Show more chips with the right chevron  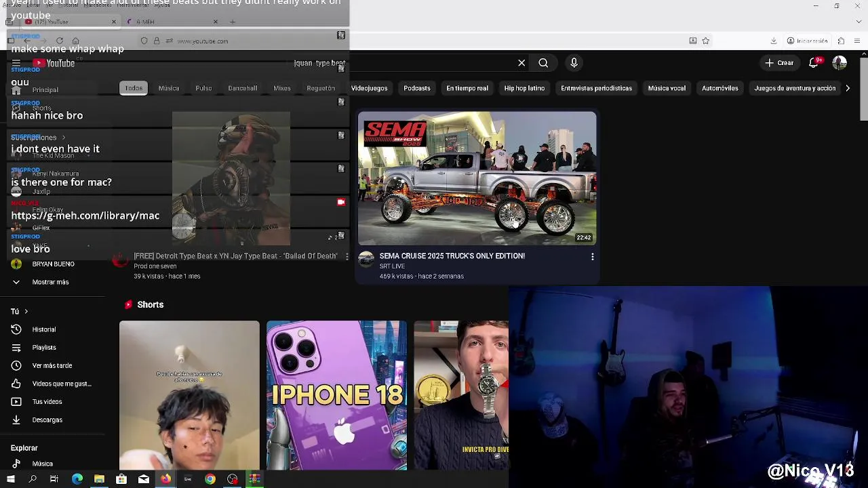coord(848,88)
